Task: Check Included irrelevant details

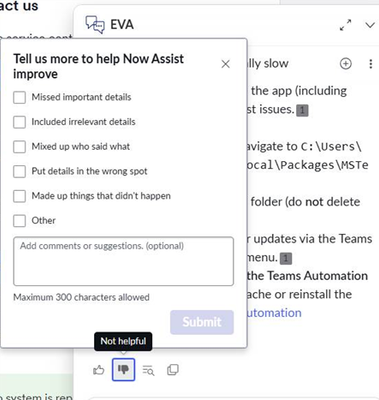Action: coord(19,122)
